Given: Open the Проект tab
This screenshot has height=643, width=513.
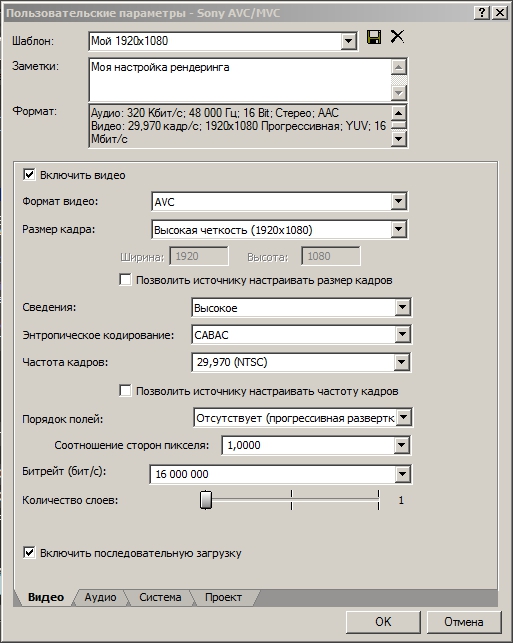Looking at the screenshot, I should [223, 597].
